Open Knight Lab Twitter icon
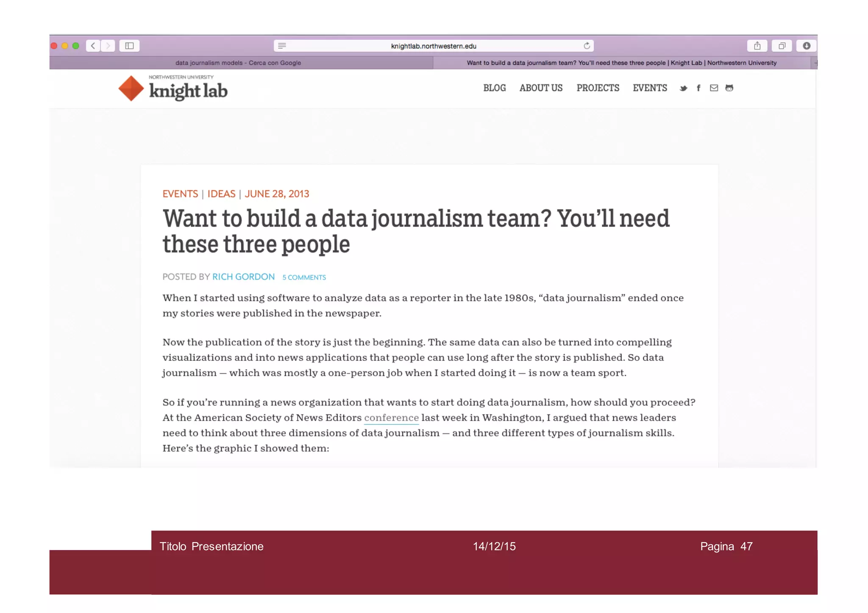 [x=683, y=88]
